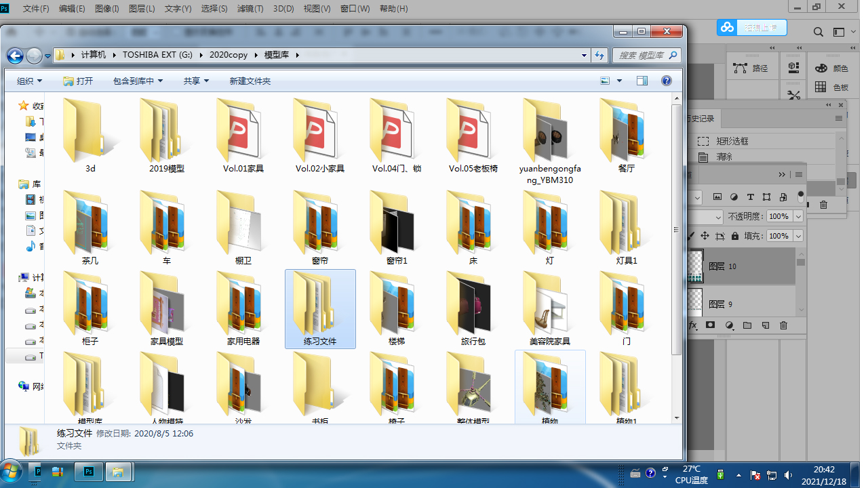Viewport: 868px width, 488px height.
Task: Open the 包含到库中 dropdown
Action: point(138,81)
